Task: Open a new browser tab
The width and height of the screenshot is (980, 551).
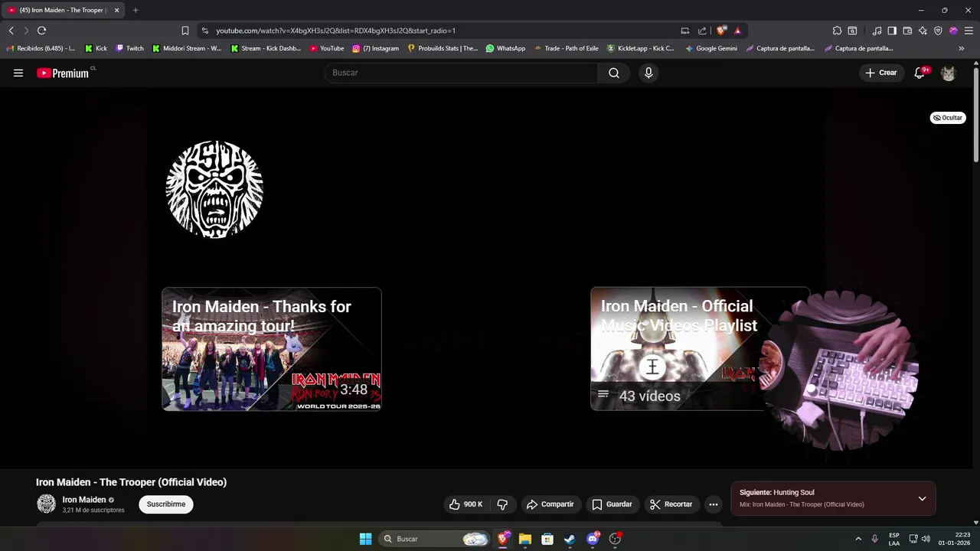Action: click(136, 10)
